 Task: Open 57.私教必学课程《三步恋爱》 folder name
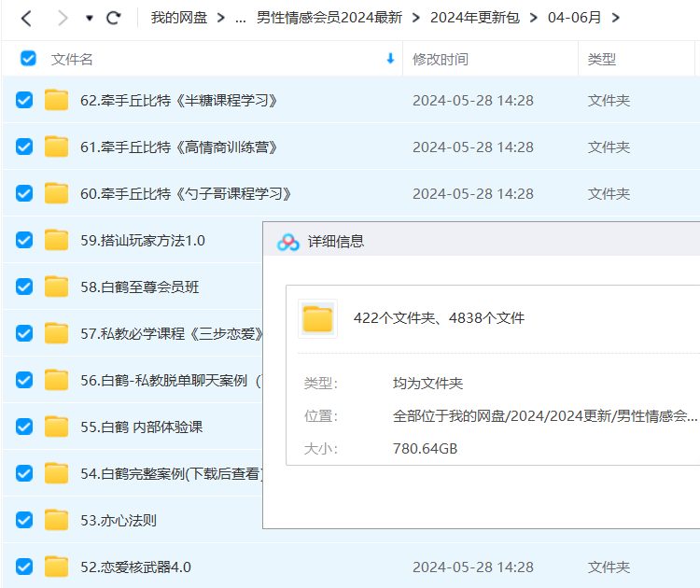point(172,334)
